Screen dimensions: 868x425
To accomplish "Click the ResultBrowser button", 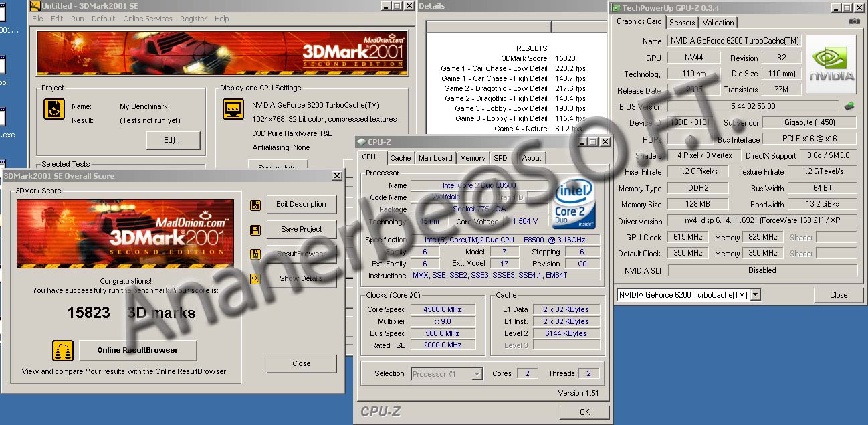I will 302,254.
